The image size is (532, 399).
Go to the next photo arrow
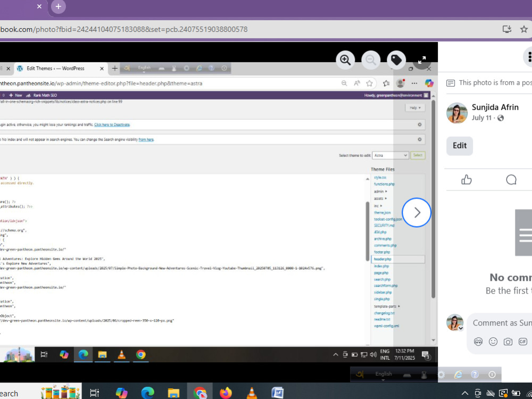[x=417, y=212]
